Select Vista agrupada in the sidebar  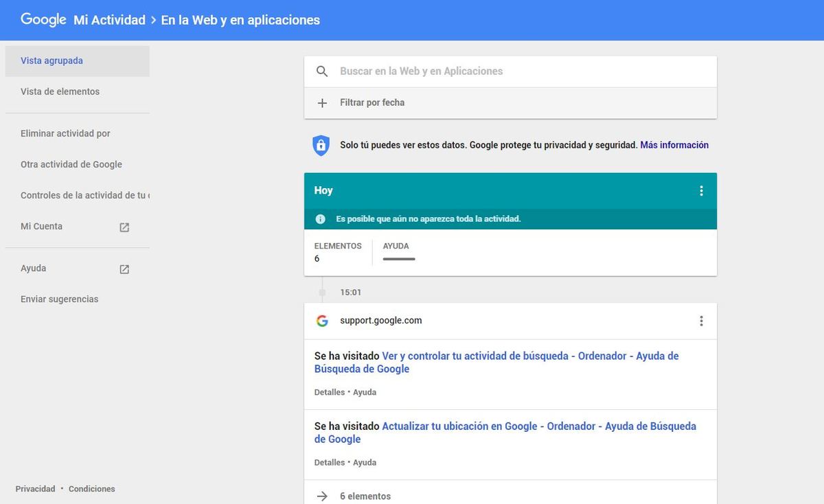click(78, 61)
